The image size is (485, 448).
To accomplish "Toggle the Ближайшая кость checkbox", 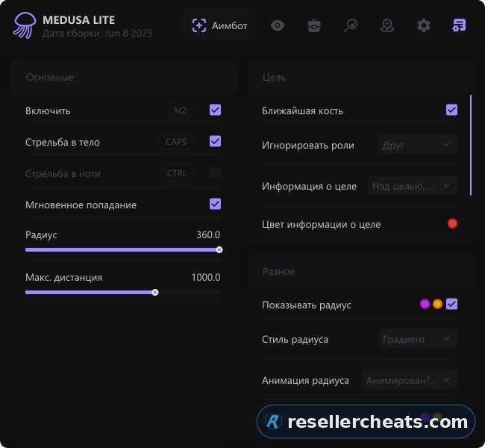I will (x=452, y=110).
